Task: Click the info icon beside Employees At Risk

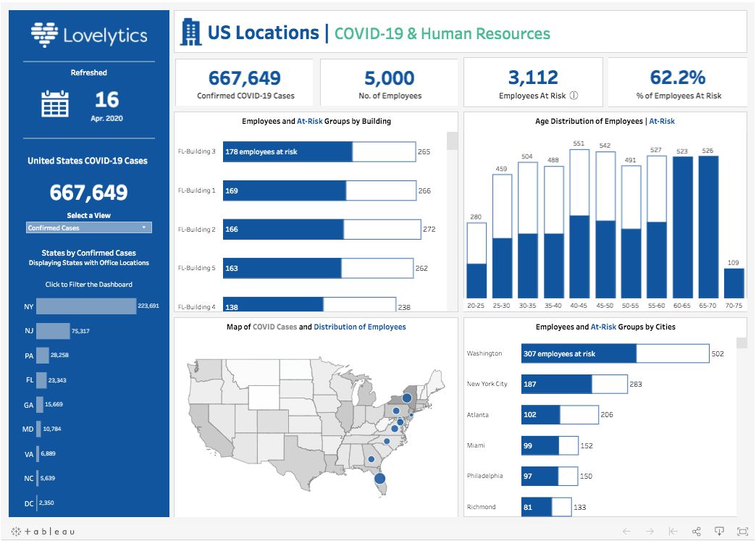Action: click(x=574, y=96)
